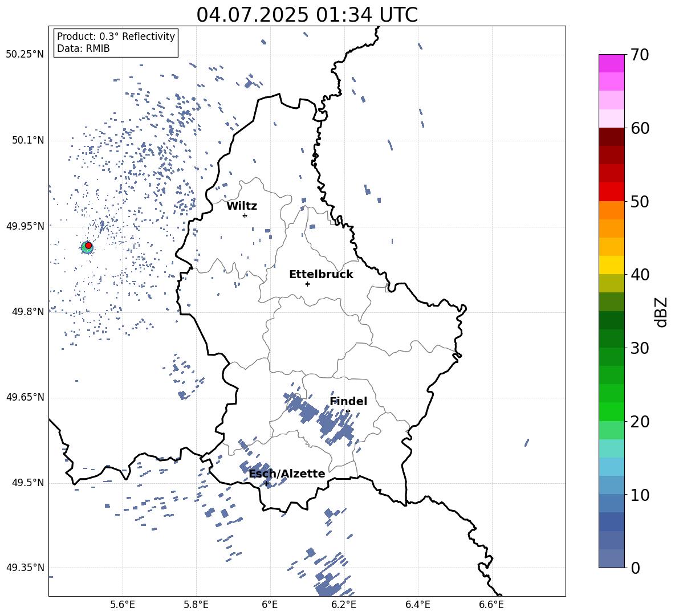Click the 49.95°N latitude label

click(x=25, y=226)
